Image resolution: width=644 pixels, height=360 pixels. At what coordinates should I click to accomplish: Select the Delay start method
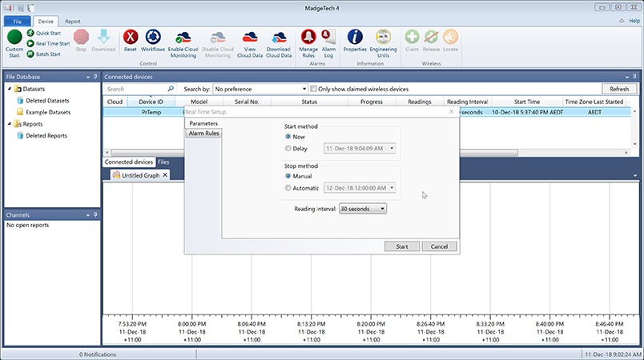[x=288, y=148]
